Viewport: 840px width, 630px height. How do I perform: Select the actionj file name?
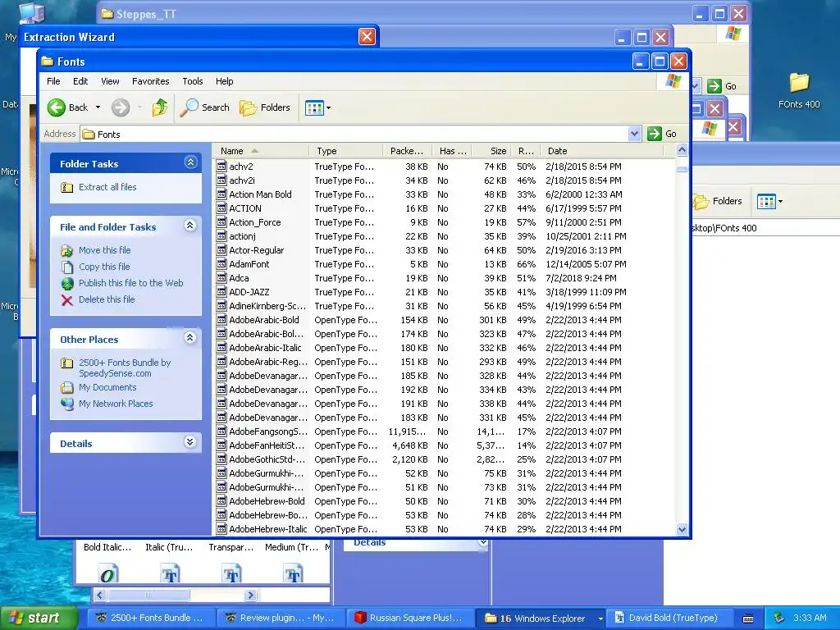pyautogui.click(x=243, y=236)
